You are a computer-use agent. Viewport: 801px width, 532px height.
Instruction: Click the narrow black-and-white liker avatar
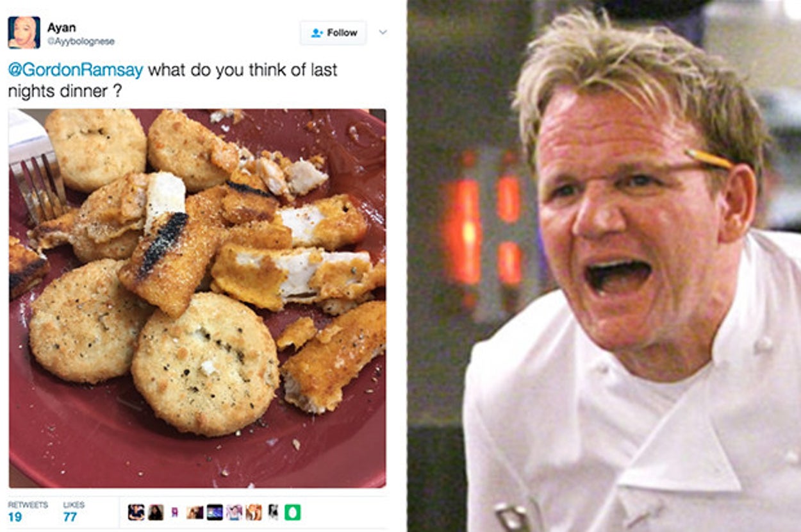(273, 512)
